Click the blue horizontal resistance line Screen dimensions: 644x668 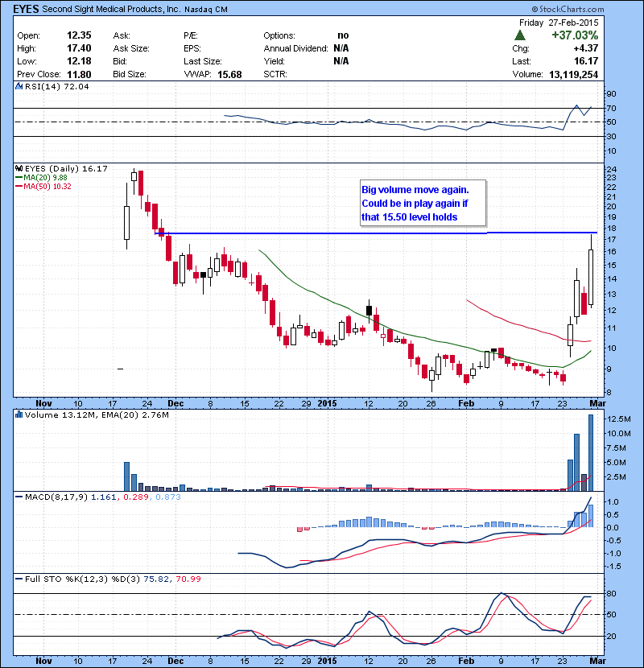tap(375, 233)
